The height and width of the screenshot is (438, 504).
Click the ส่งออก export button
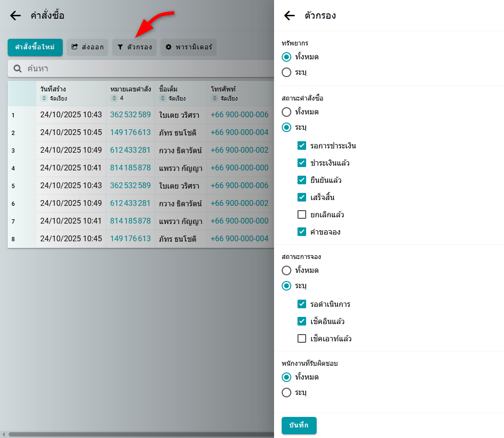click(x=88, y=47)
